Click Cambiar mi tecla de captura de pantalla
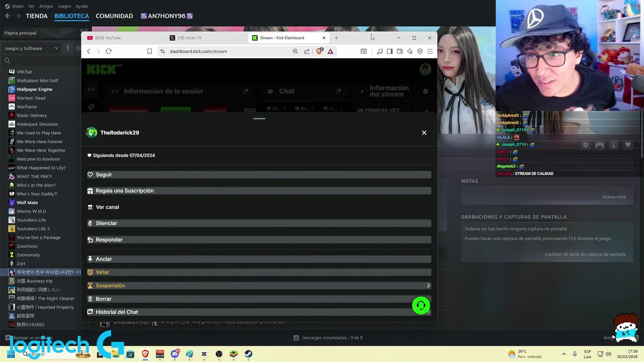The image size is (644, 362). [x=585, y=254]
